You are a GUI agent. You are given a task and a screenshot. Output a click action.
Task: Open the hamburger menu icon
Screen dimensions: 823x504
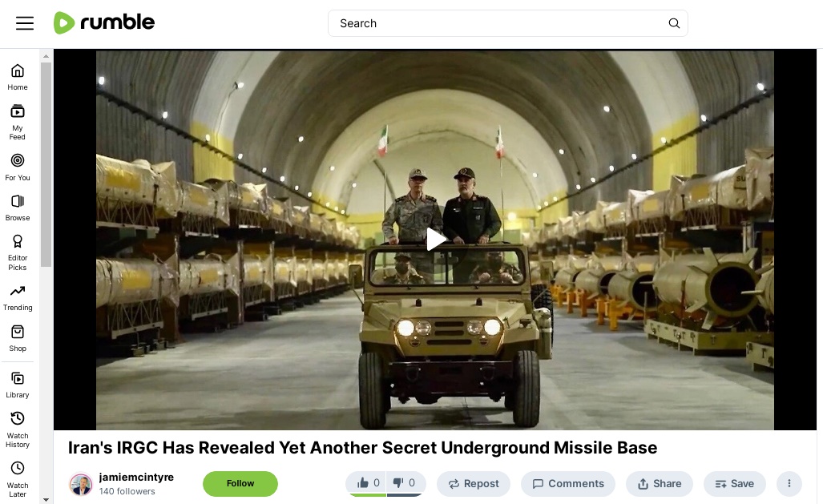25,23
